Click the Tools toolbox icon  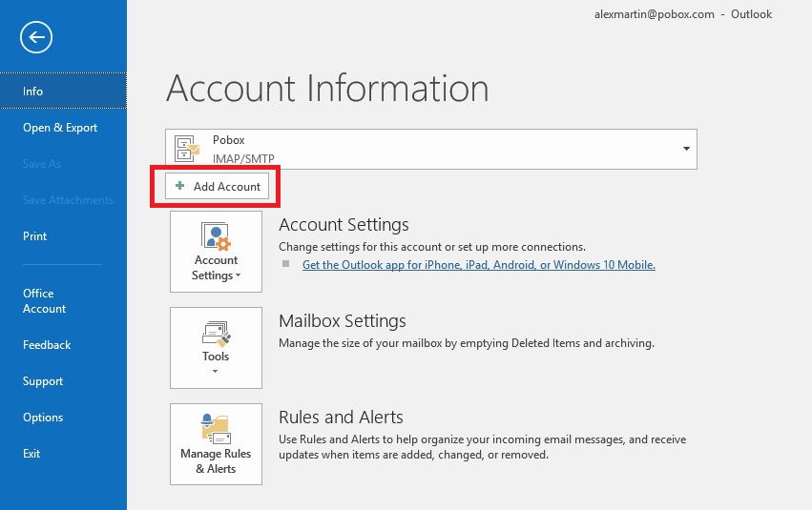pos(216,334)
